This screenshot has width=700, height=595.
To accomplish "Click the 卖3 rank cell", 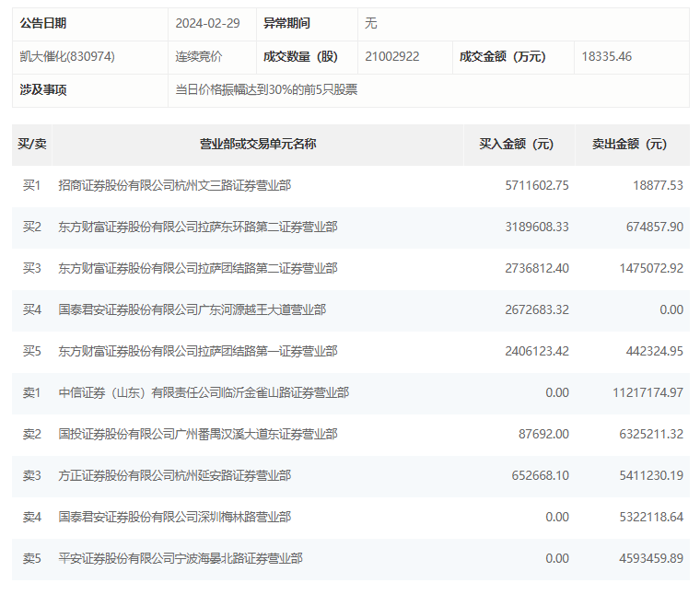I will [x=31, y=476].
